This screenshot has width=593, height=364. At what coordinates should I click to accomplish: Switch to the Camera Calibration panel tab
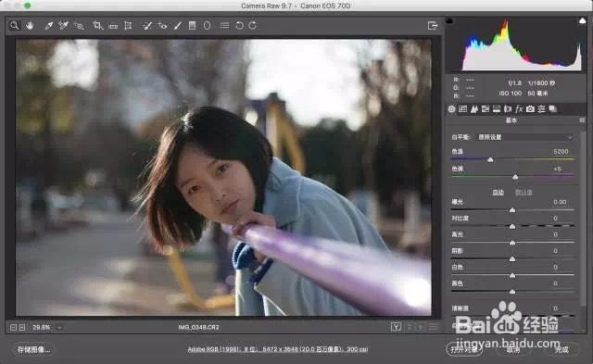pos(530,109)
